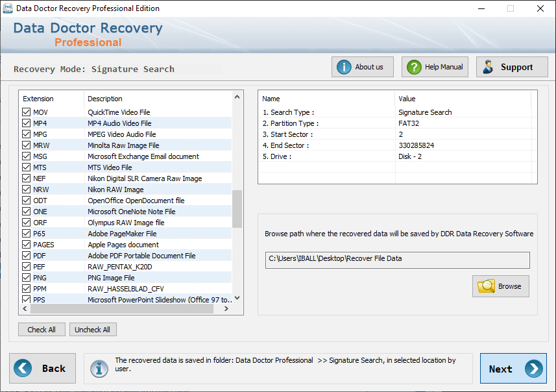Click the vertical scrollbar thumb in extension list
Image resolution: width=556 pixels, height=392 pixels.
click(x=237, y=209)
